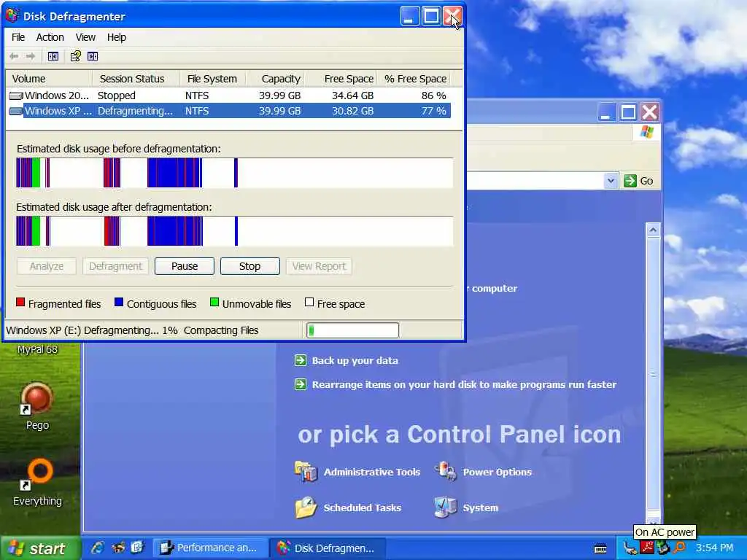Image resolution: width=747 pixels, height=560 pixels.
Task: Open the View menu
Action: tap(85, 37)
